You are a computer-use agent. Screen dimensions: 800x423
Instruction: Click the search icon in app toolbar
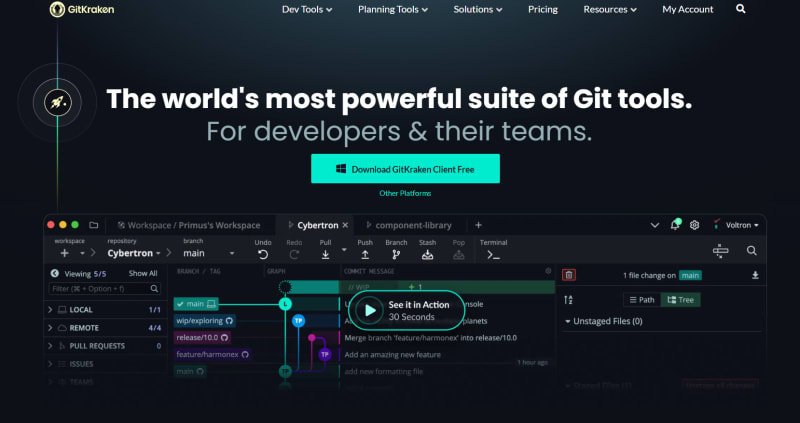(752, 251)
